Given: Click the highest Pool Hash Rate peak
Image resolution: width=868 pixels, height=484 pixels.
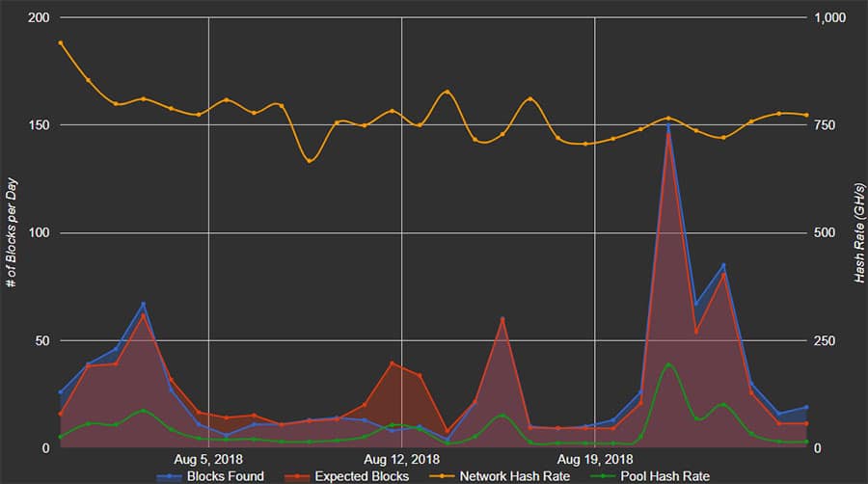Looking at the screenshot, I should pyautogui.click(x=668, y=364).
